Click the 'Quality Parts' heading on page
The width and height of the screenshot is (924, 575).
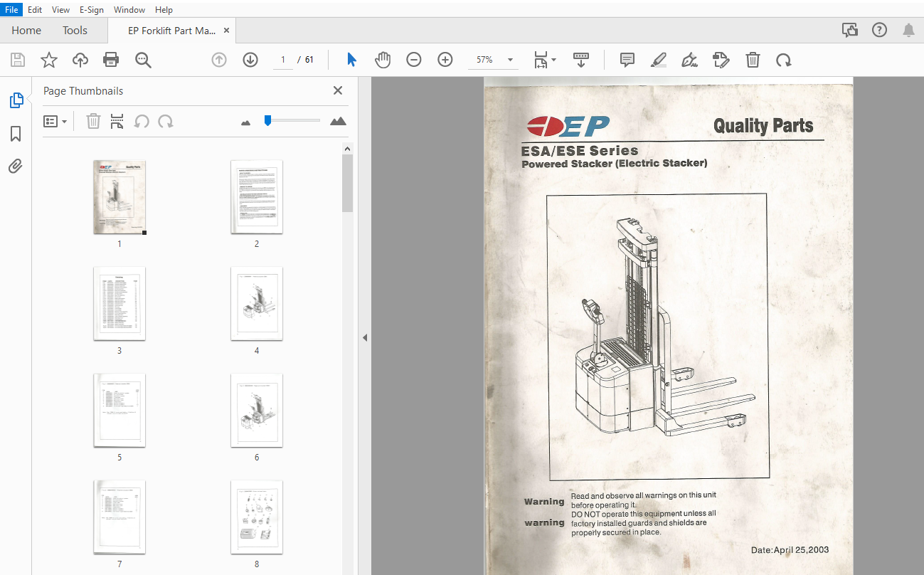[763, 126]
